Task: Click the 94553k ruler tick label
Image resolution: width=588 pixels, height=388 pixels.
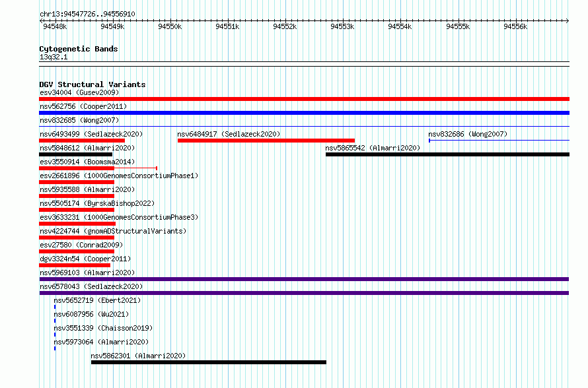Action: click(342, 26)
